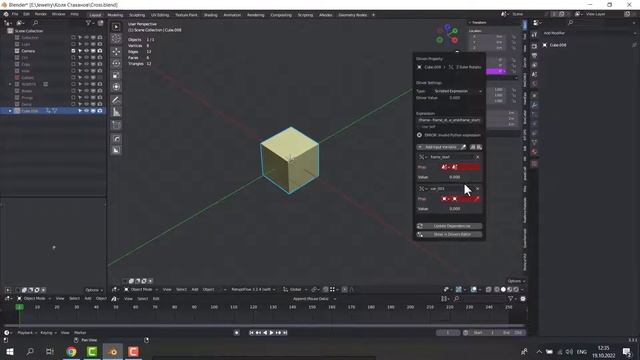
Task: Open Chrome from the Windows taskbar
Action: point(71,351)
